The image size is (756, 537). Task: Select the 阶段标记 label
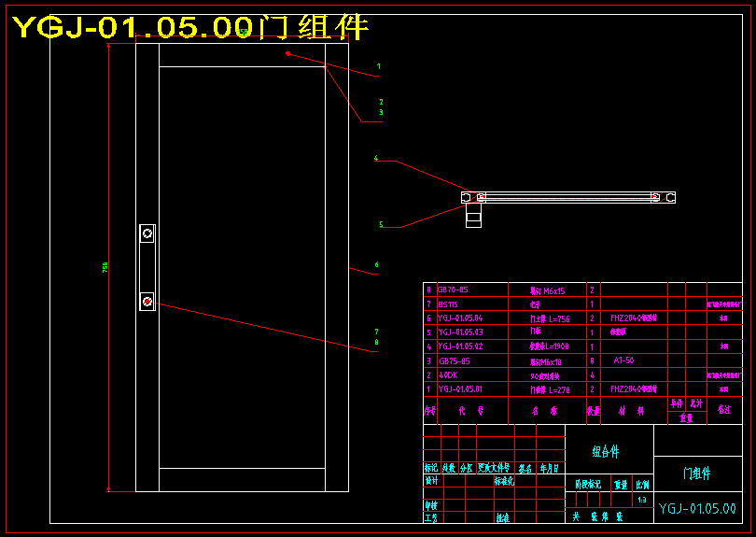(x=588, y=485)
